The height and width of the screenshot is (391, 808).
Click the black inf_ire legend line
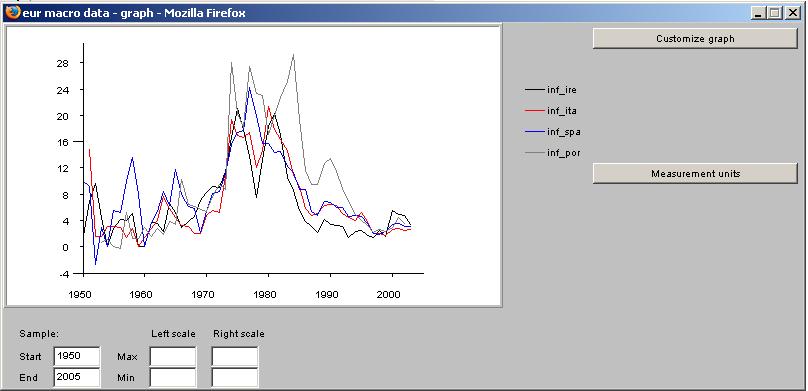tap(535, 90)
